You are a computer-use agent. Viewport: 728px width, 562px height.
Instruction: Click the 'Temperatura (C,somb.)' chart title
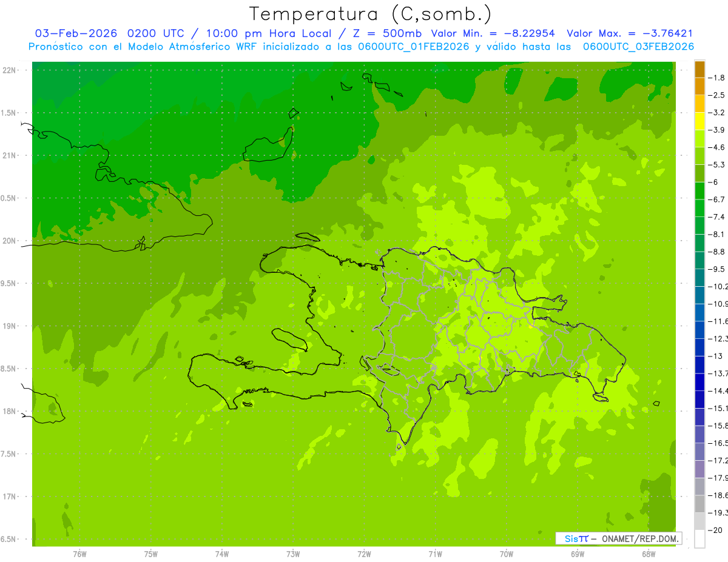pyautogui.click(x=371, y=14)
